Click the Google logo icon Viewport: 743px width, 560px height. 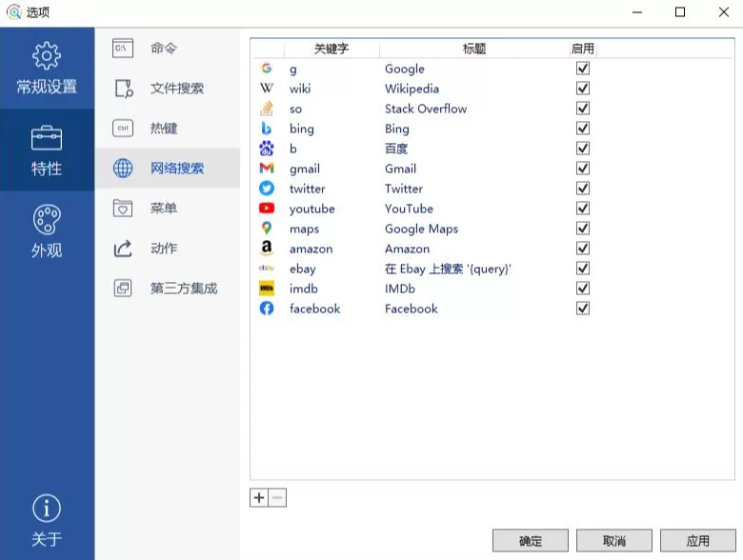(267, 69)
